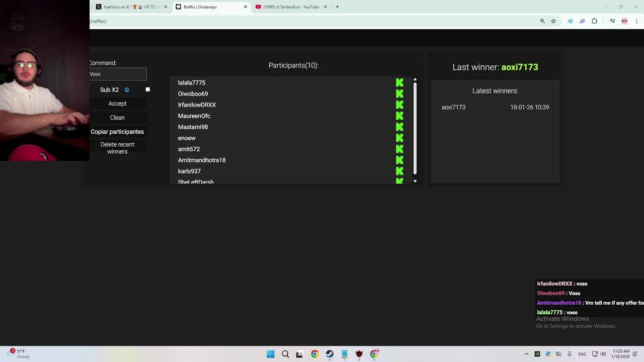The height and width of the screenshot is (362, 644).
Task: Click the Command input field
Action: coord(118,74)
